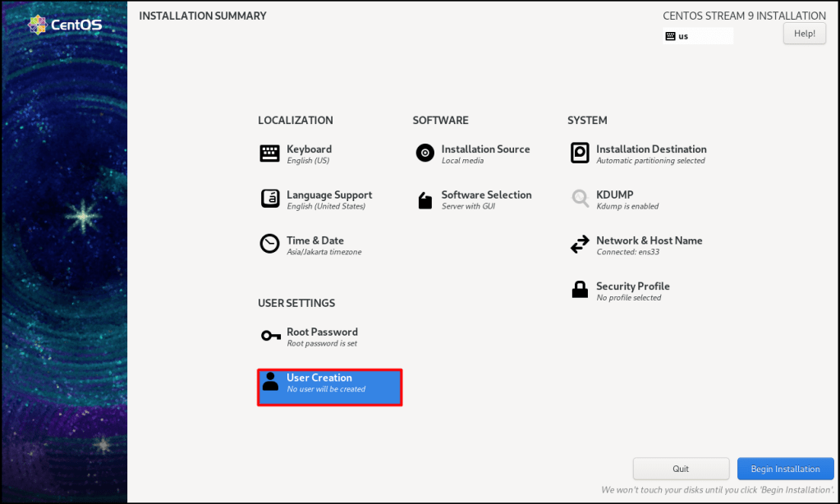This screenshot has width=840, height=504.
Task: Open Language Support settings label
Action: pos(329,195)
